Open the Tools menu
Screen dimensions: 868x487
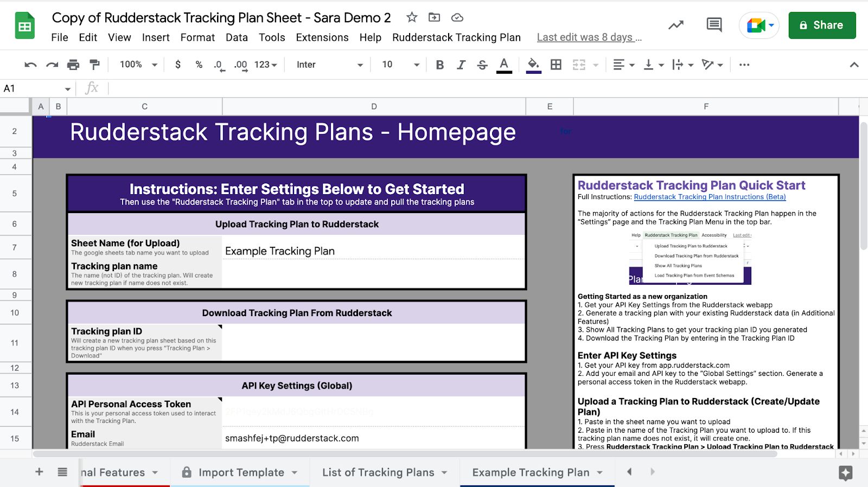click(272, 37)
